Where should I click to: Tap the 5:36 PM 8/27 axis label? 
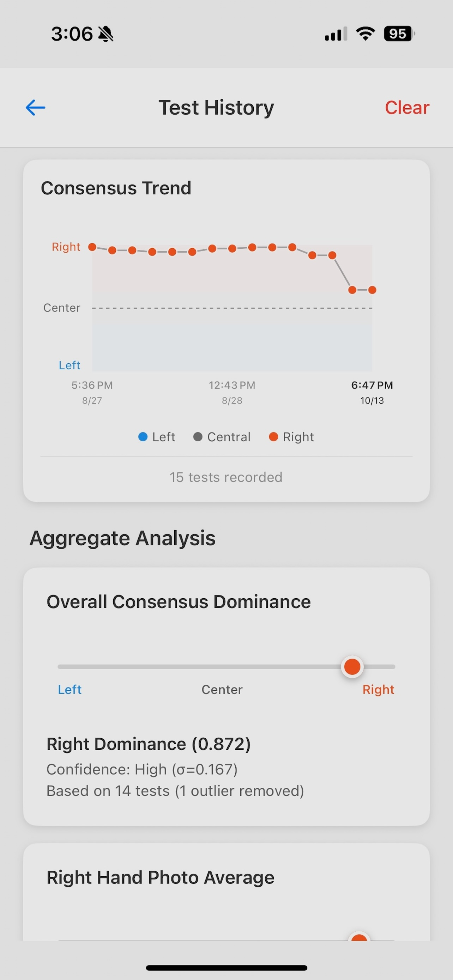tap(92, 392)
